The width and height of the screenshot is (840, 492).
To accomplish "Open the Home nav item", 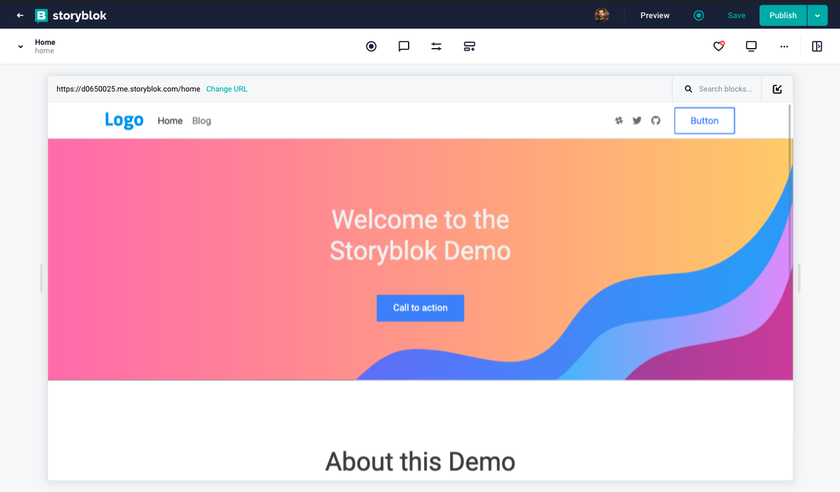I will [x=170, y=121].
